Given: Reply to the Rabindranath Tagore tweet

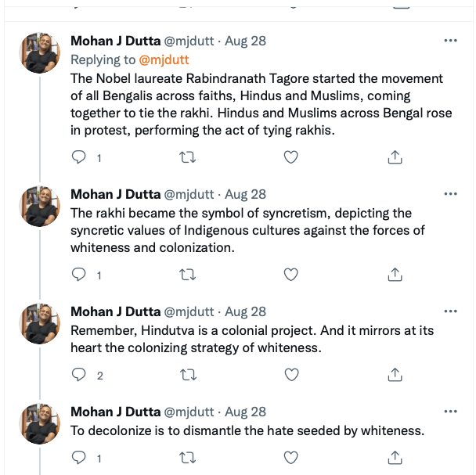Looking at the screenshot, I should click(x=79, y=157).
